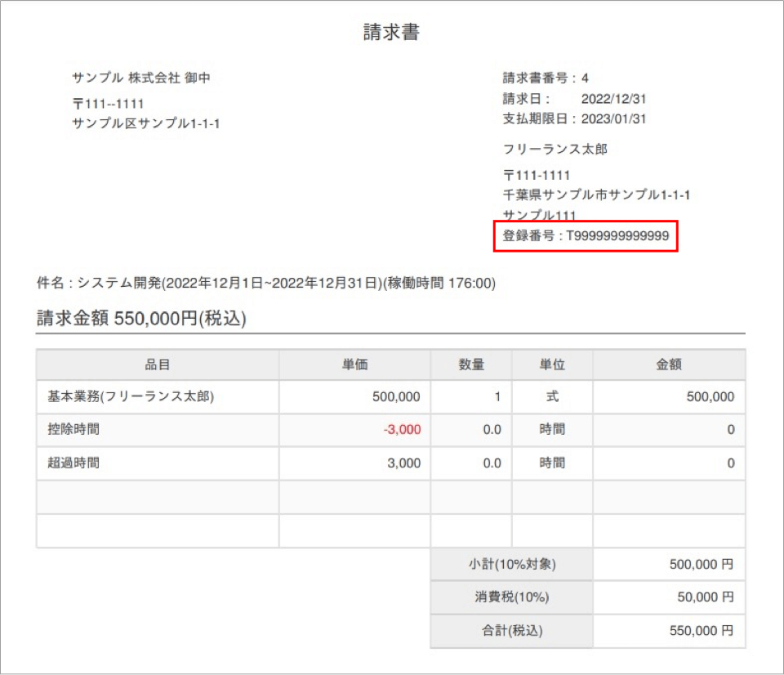Image resolution: width=784 pixels, height=675 pixels.
Task: Click the 単価 column header
Action: pos(354,364)
